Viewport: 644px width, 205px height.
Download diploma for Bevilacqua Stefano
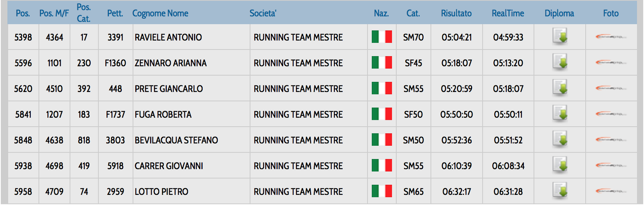tap(560, 140)
